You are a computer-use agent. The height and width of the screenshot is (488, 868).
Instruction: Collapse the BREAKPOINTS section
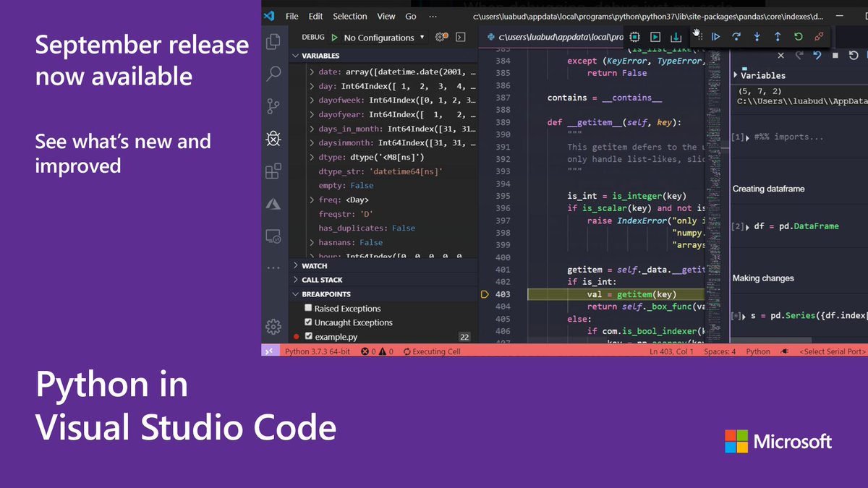point(383,294)
